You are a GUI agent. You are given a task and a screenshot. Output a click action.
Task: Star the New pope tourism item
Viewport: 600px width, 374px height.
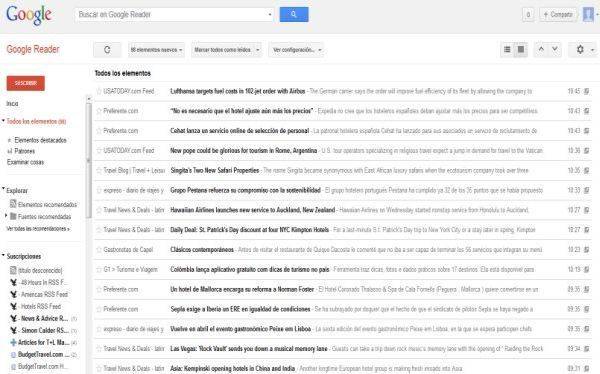point(99,150)
